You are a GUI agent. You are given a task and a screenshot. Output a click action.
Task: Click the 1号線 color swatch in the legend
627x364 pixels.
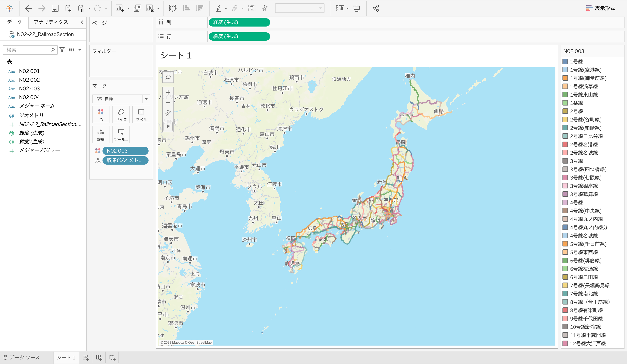point(565,61)
